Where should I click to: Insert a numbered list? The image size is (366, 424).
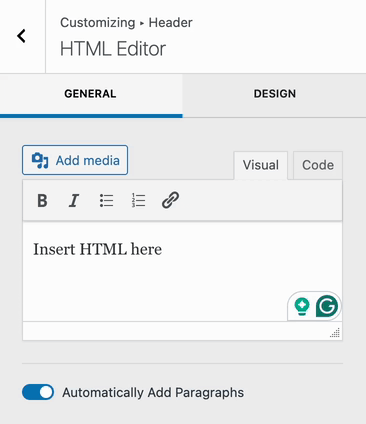(x=138, y=201)
